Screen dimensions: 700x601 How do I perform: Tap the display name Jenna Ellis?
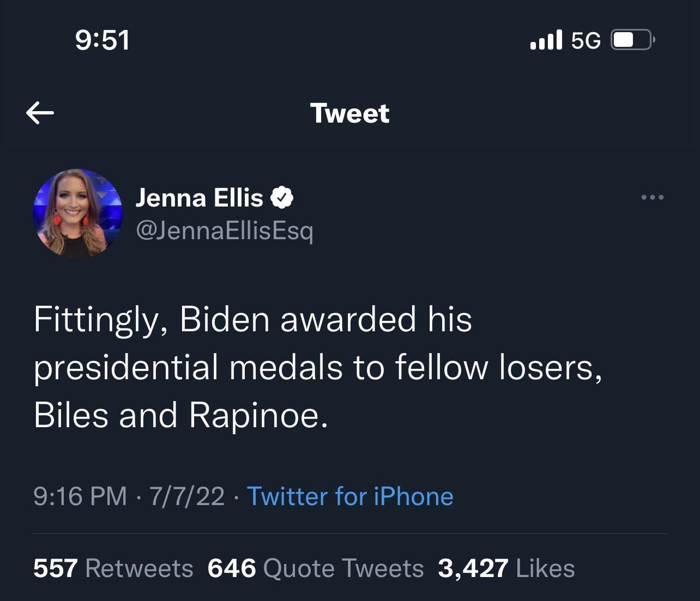[x=200, y=197]
